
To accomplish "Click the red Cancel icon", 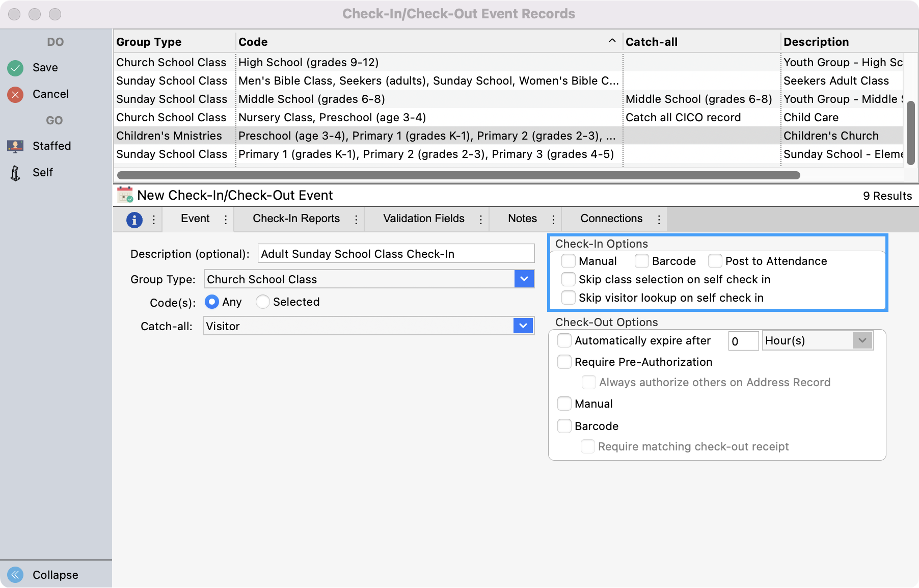I will (x=15, y=94).
